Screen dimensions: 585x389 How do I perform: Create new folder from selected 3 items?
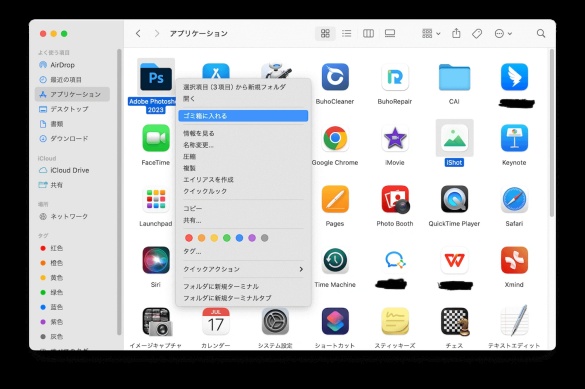tap(243, 87)
